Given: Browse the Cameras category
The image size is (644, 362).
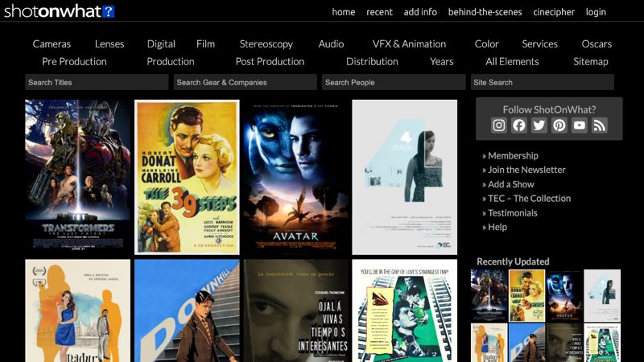Looking at the screenshot, I should pos(52,44).
